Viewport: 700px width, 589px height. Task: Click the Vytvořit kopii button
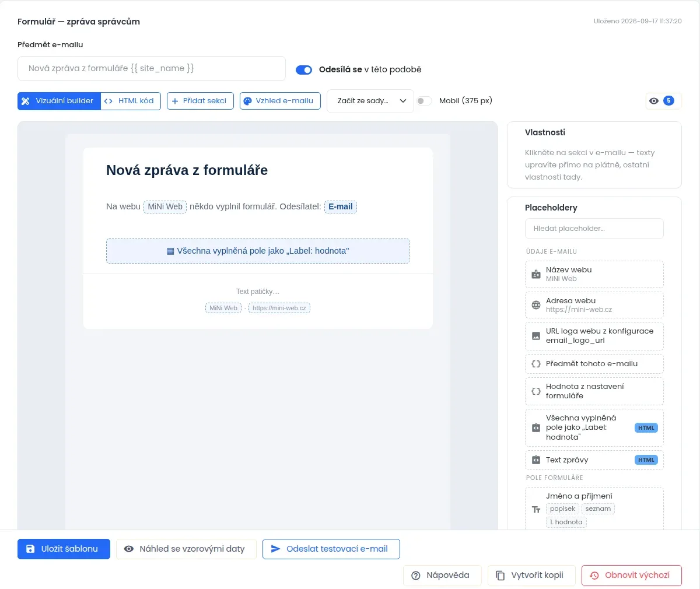pyautogui.click(x=531, y=576)
